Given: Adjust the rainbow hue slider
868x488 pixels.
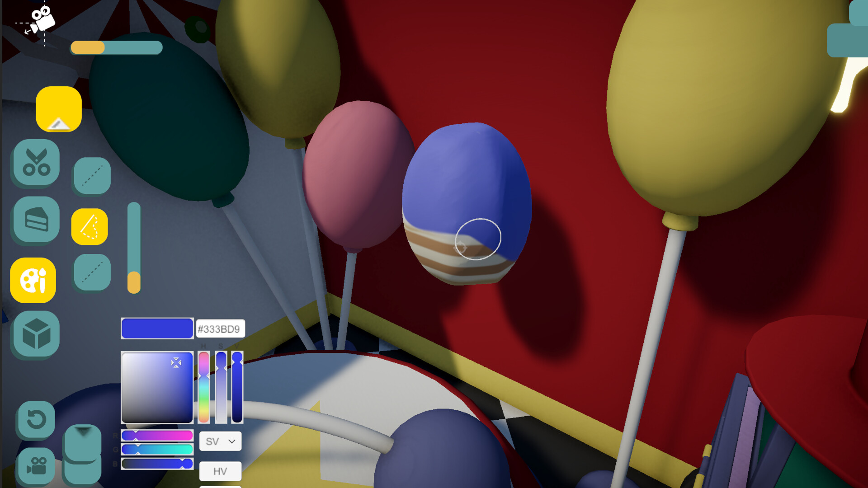Looking at the screenshot, I should pyautogui.click(x=204, y=387).
